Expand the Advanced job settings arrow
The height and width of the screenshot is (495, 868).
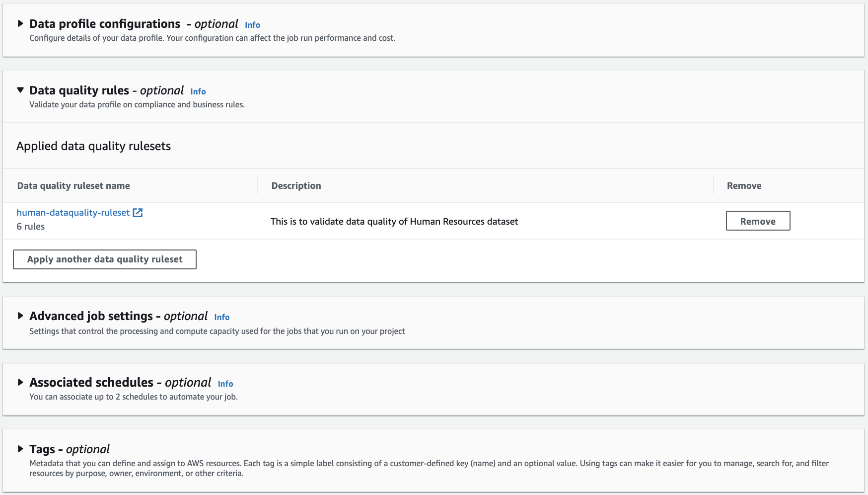[20, 316]
